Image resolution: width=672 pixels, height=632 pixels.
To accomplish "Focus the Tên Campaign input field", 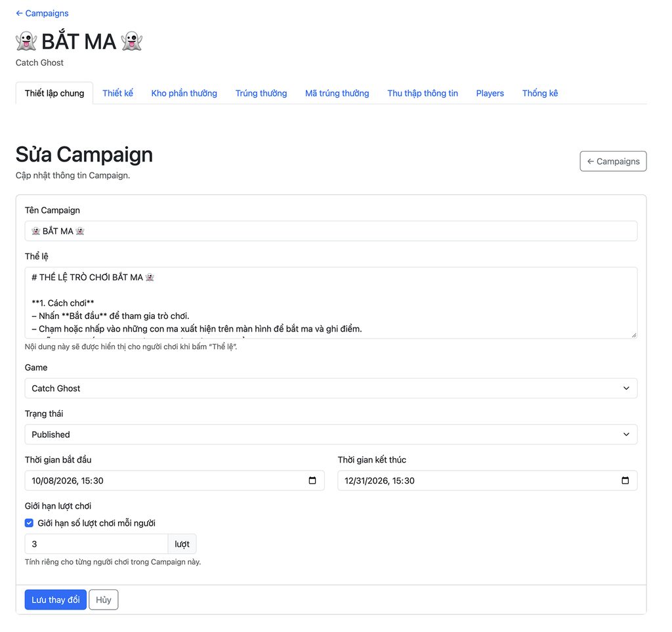I will (x=331, y=231).
